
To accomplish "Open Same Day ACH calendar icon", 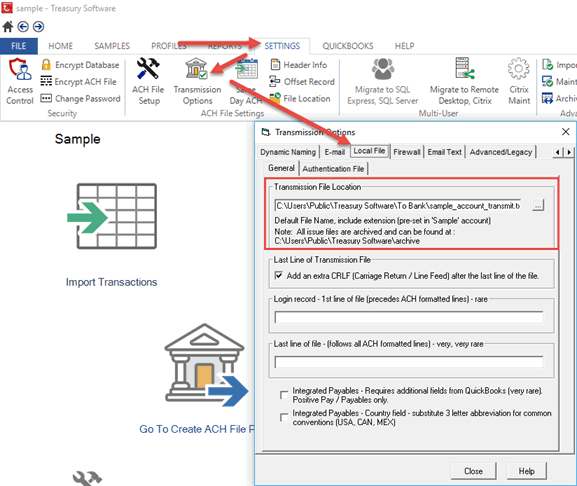I will coord(247,68).
